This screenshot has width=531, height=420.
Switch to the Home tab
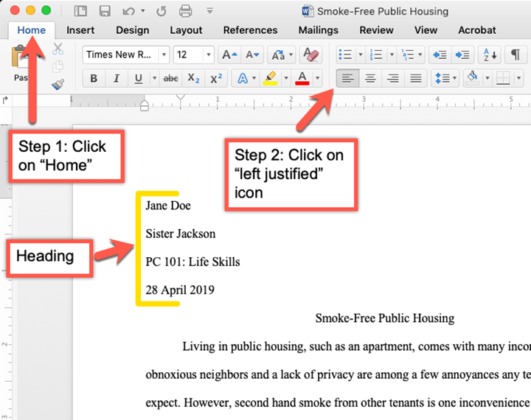pos(32,30)
